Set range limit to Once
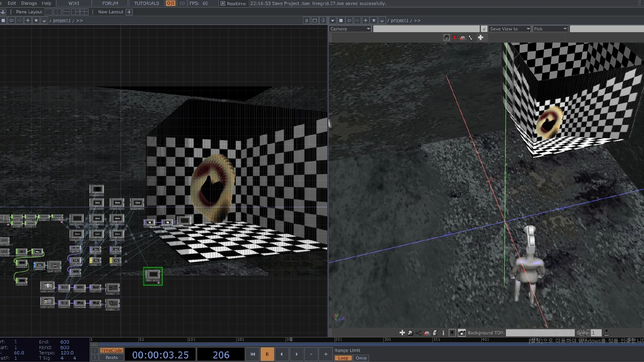This screenshot has height=362, width=644. pos(361,358)
